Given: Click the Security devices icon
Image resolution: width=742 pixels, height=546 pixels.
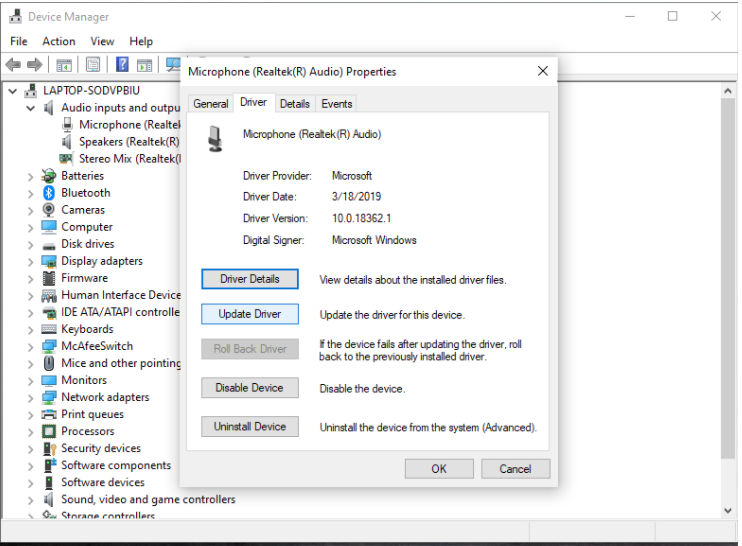Looking at the screenshot, I should [49, 449].
